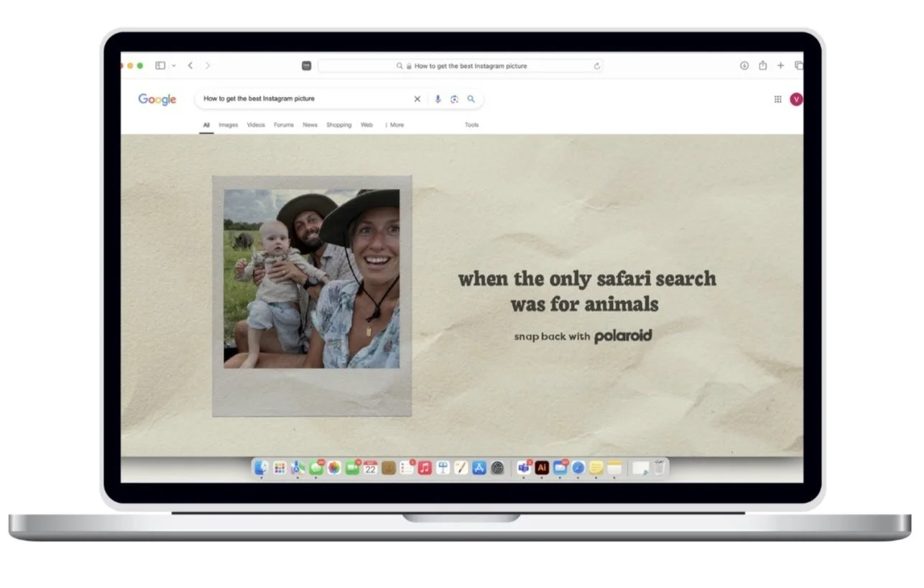Viewport: 924px width, 588px height.
Task: Click the polaroid brand name text
Action: [x=623, y=336]
